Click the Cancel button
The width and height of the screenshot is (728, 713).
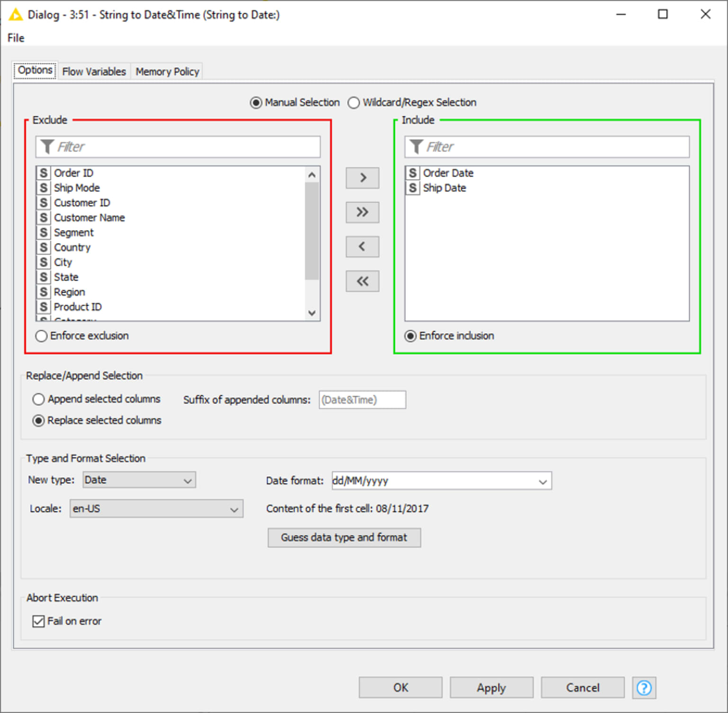tap(582, 687)
